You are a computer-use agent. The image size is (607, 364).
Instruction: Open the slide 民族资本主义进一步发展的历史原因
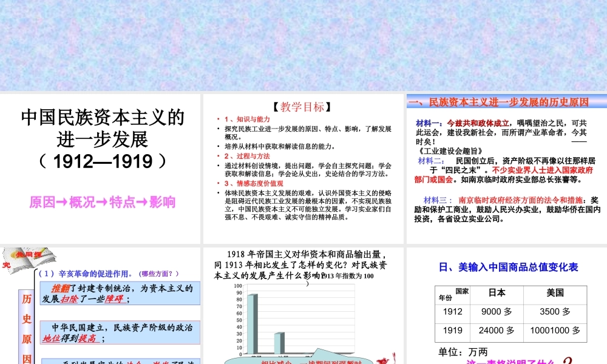507,169
